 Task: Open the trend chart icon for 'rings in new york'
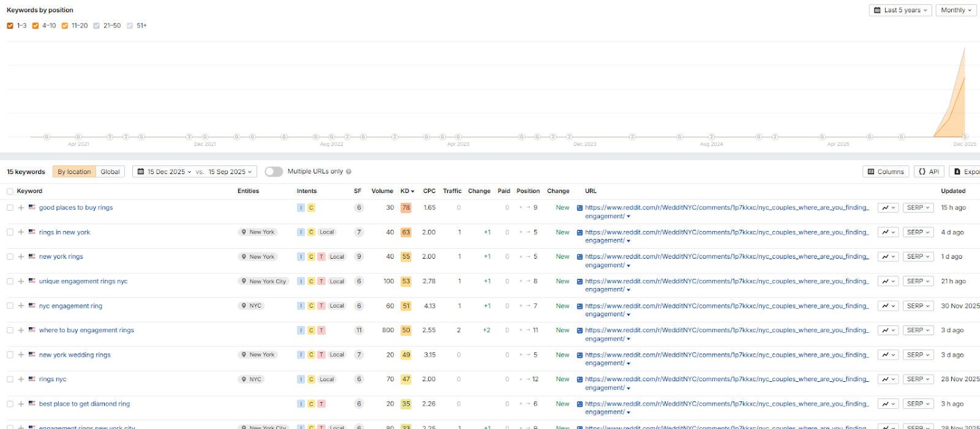pos(888,232)
